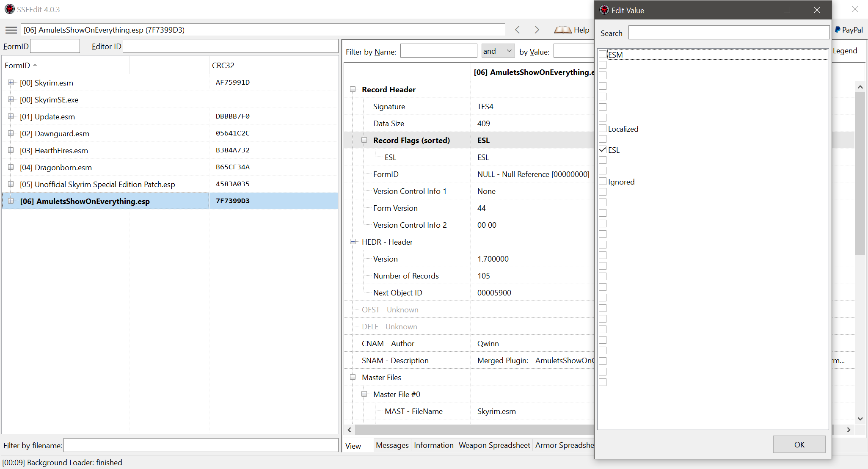The image size is (868, 469).
Task: Open the hamburger main menu
Action: (x=11, y=30)
